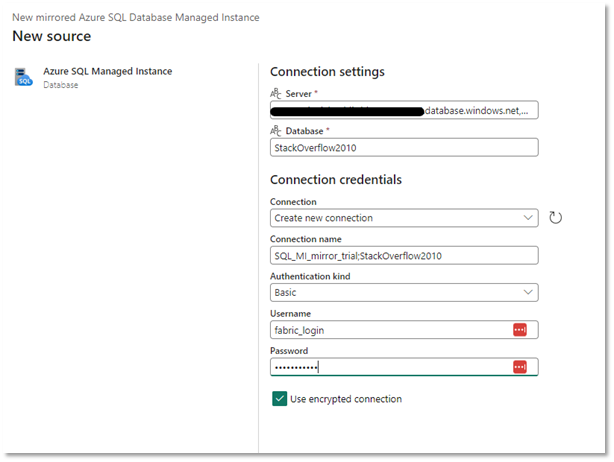
Task: Click the Database subtitle under Azure SQL Managed Instance
Action: [61, 85]
